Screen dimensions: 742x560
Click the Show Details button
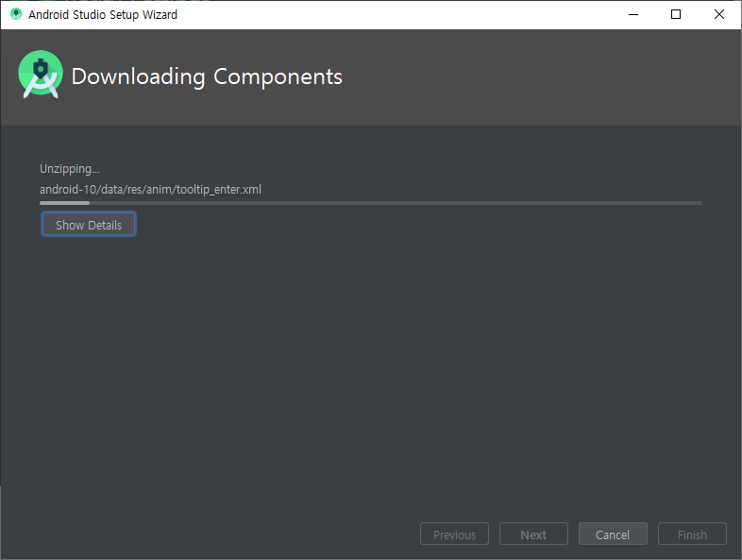tap(89, 225)
